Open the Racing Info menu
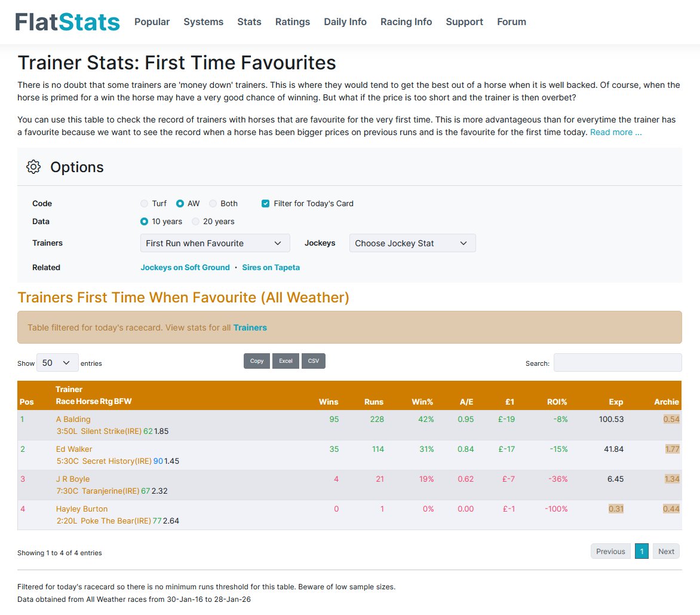The image size is (700, 615). [x=406, y=22]
